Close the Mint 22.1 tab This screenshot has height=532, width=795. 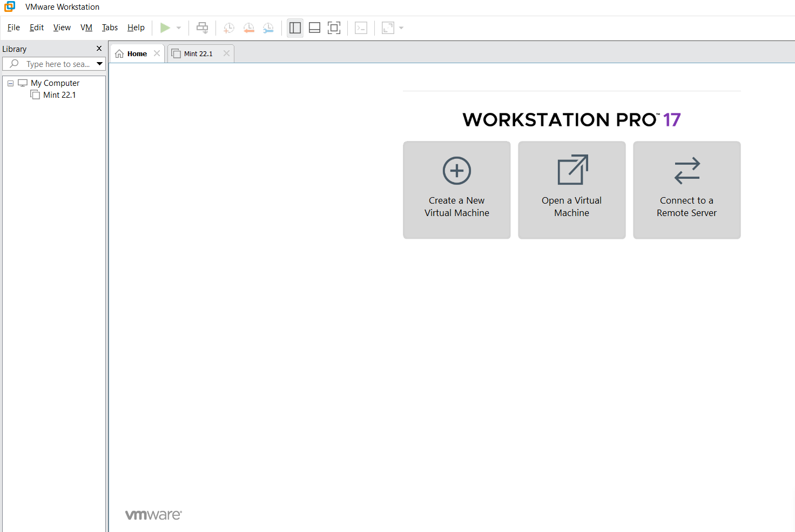point(226,53)
